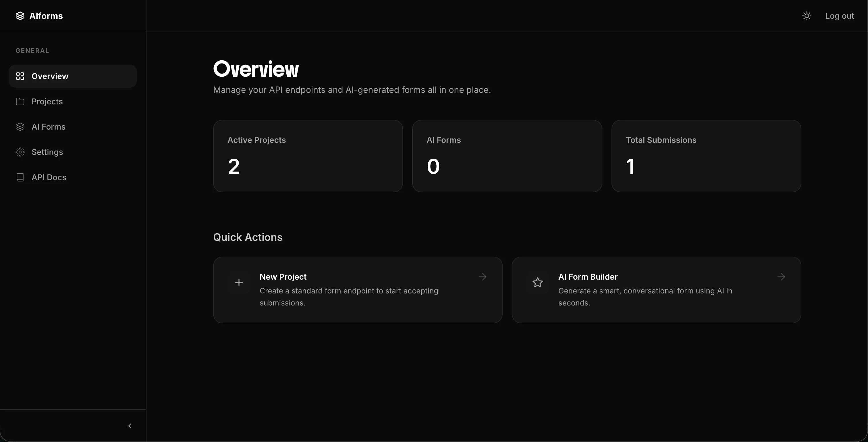
Task: Click the GENERAL section label
Action: pyautogui.click(x=32, y=51)
